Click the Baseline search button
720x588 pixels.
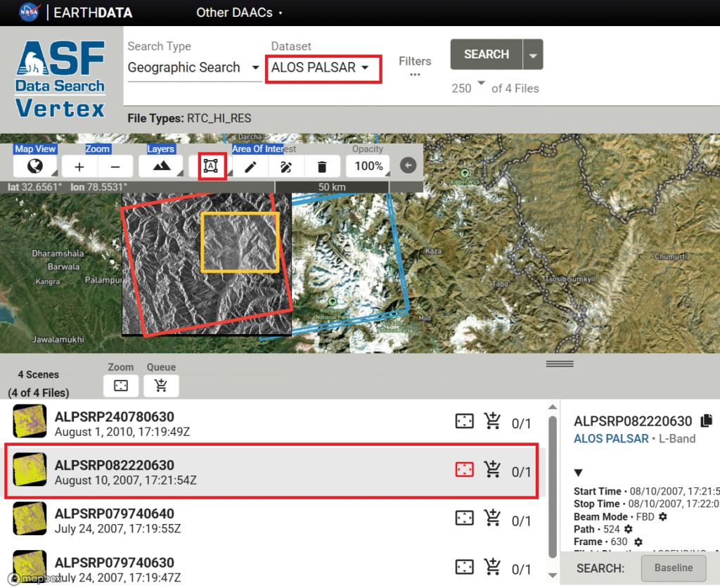673,568
